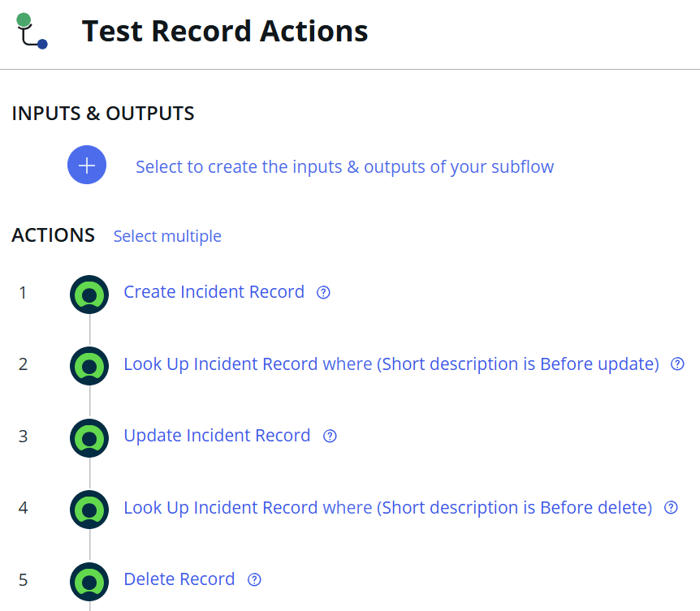The height and width of the screenshot is (611, 700).
Task: Click the Delete Record step icon
Action: click(x=89, y=582)
